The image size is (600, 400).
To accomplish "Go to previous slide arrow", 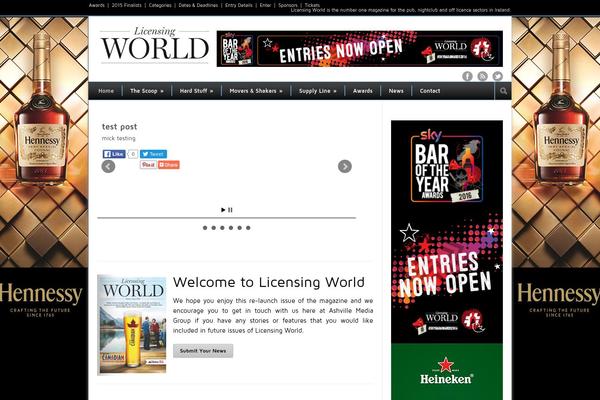I will 108,167.
